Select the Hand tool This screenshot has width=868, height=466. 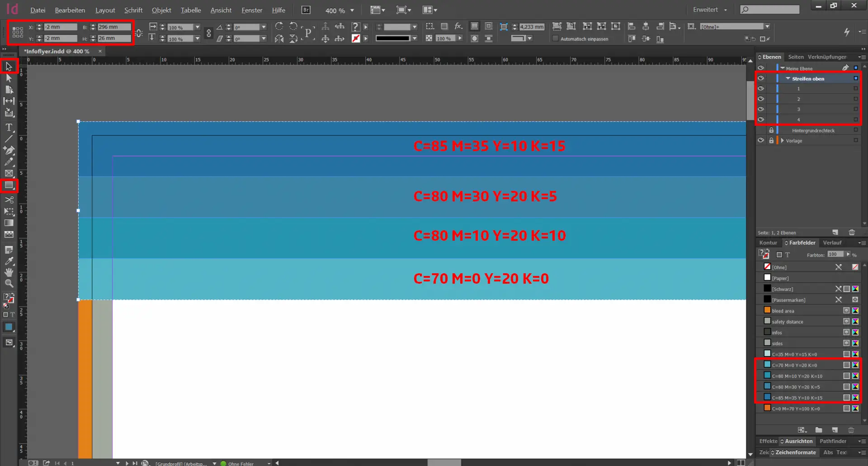(9, 272)
